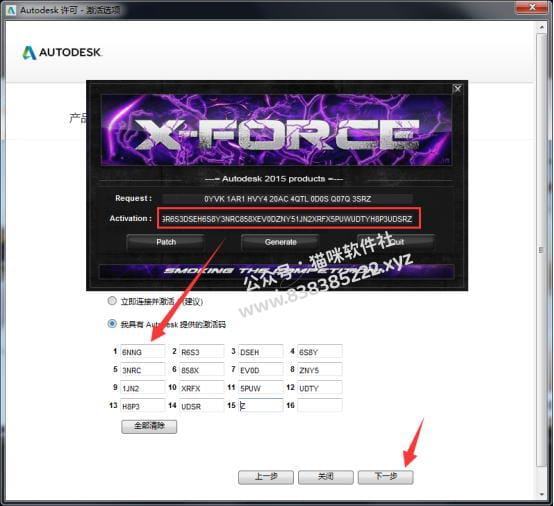Click field 12 containing UDTY

[x=320, y=388]
